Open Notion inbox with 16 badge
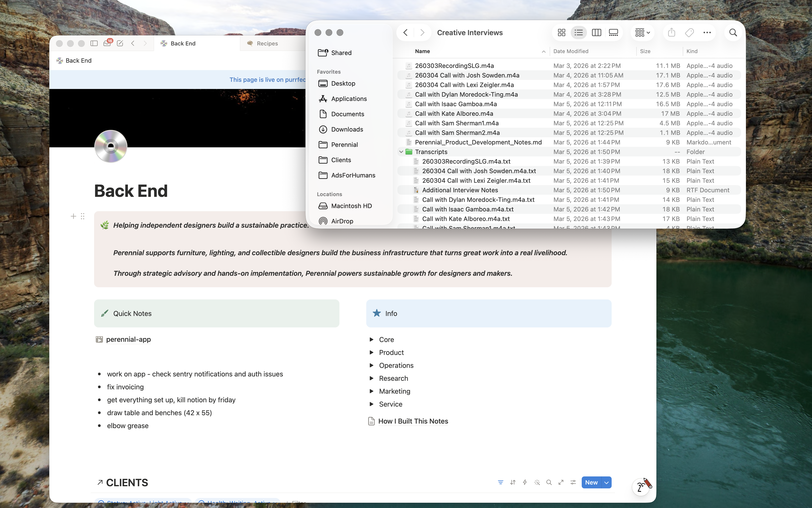 click(107, 43)
